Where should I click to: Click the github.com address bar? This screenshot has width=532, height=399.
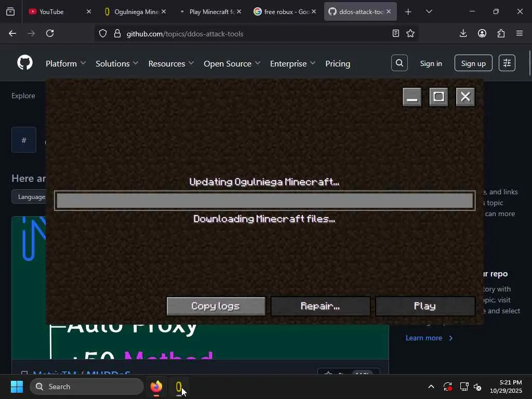[257, 34]
